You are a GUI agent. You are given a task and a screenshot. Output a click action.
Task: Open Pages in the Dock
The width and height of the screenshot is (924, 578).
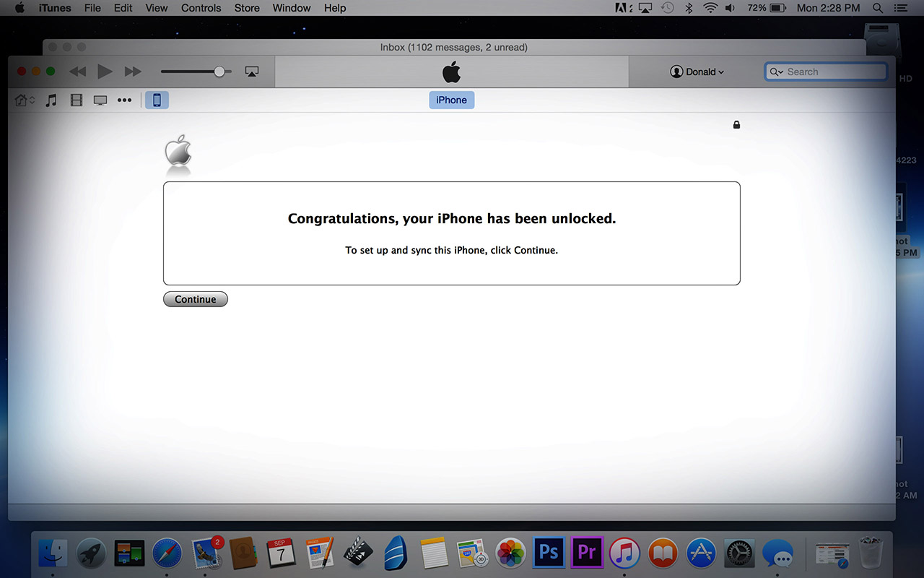coord(320,553)
